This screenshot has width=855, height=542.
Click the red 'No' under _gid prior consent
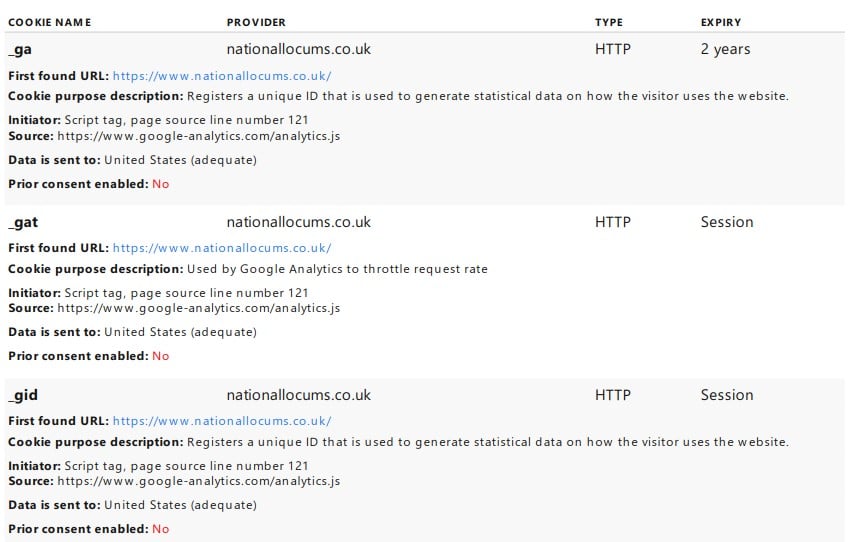[161, 529]
